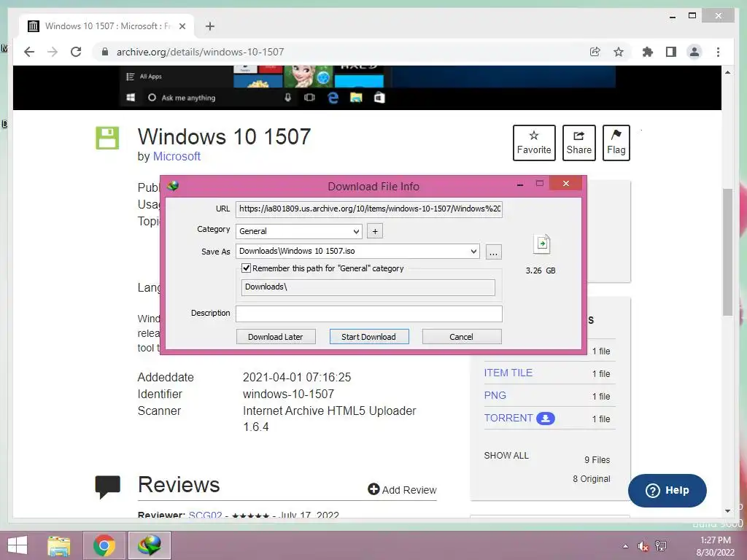Open the Windows Start button
This screenshot has height=560, width=747.
tap(18, 545)
